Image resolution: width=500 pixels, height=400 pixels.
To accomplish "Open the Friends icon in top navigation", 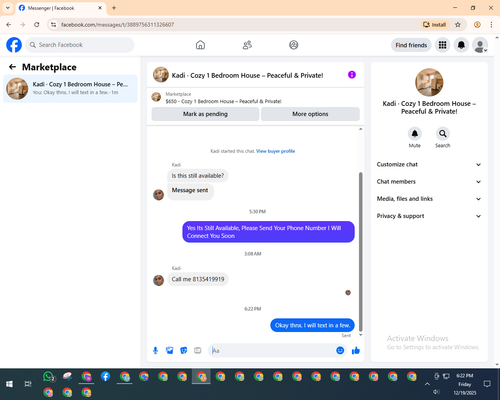I will [247, 45].
